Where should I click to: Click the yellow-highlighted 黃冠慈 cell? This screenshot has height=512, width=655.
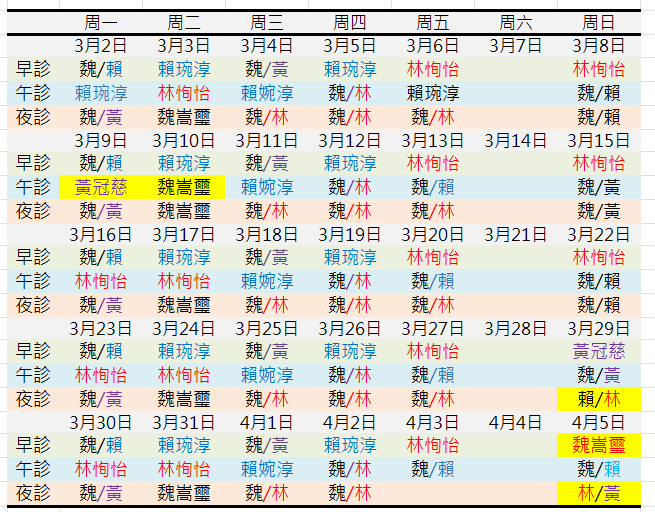point(101,187)
